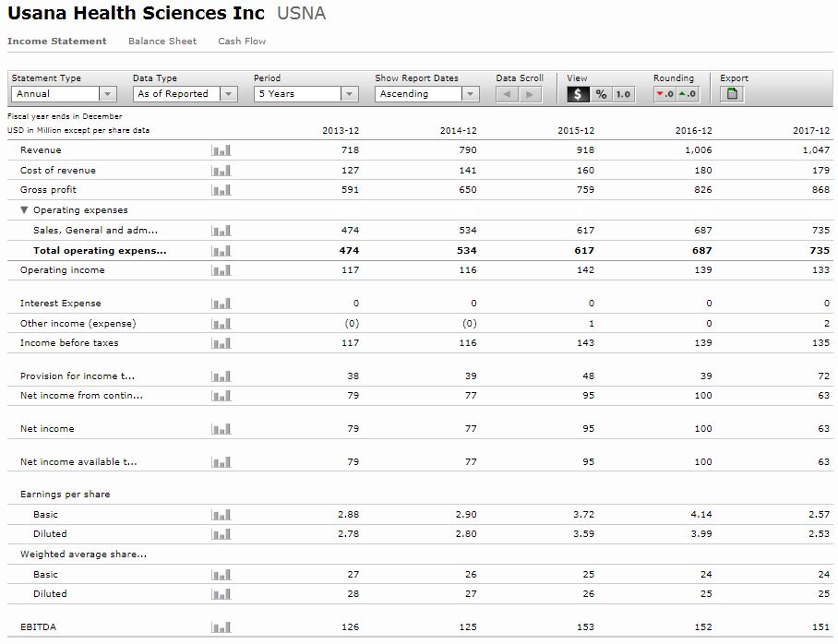
Task: Select the Income Statement tab
Action: point(56,42)
